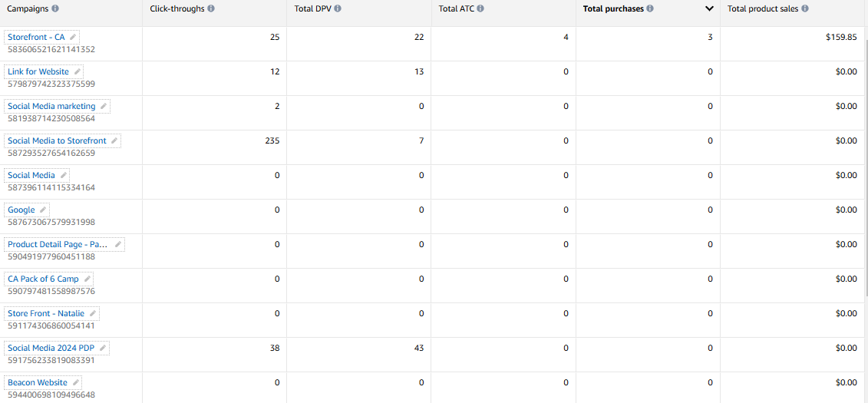
Task: Click the info icon beside Total purchases
Action: point(650,8)
